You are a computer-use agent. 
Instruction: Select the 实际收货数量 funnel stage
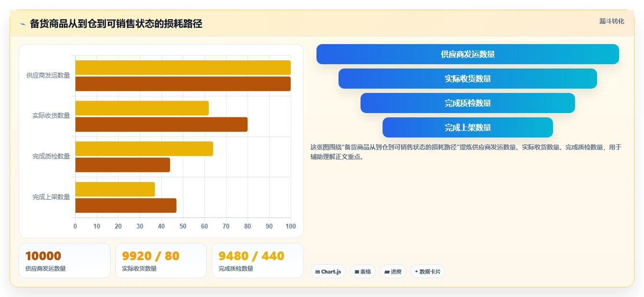[x=467, y=79]
